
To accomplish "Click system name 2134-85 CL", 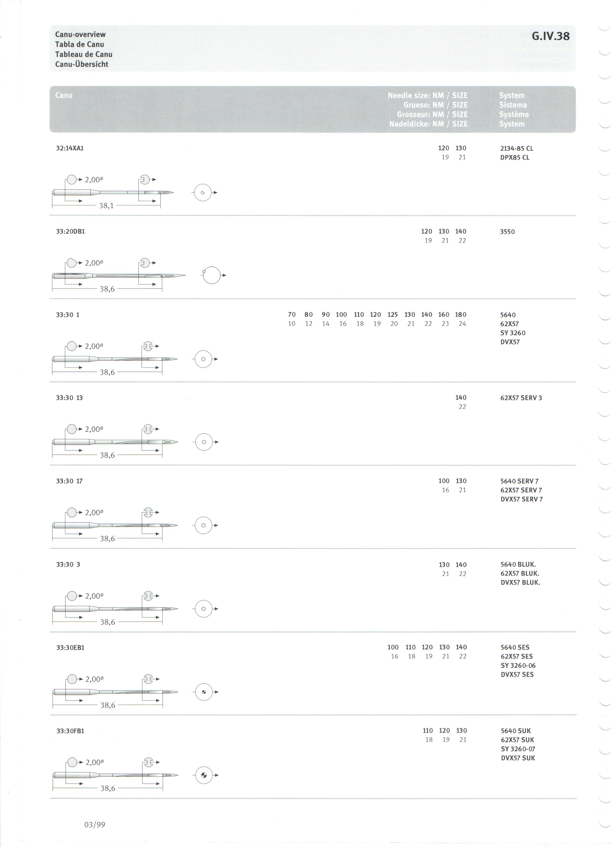I will point(517,148).
